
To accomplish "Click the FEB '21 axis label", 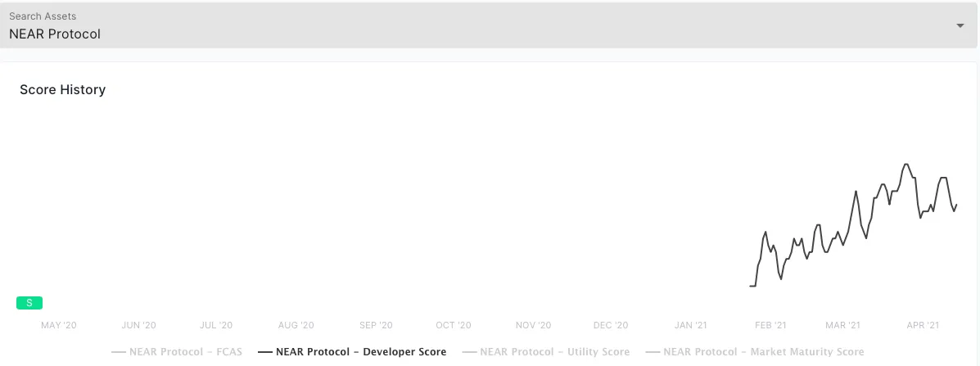I will (x=770, y=325).
